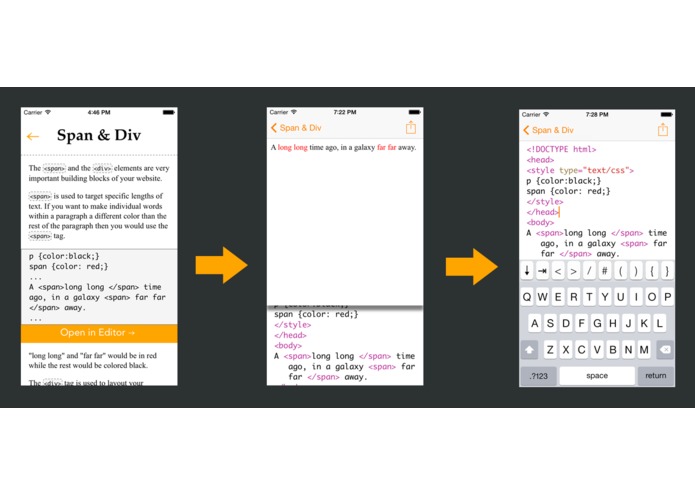This screenshot has width=695, height=494.
Task: Tap the A key
Action: (535, 323)
